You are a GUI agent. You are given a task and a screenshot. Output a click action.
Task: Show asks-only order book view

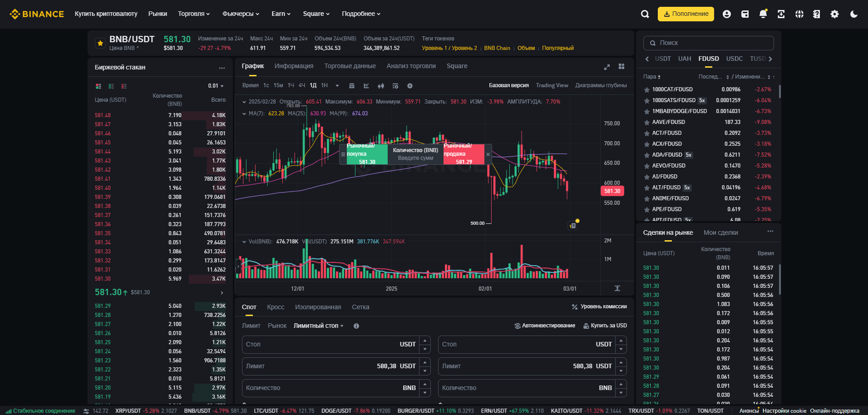[124, 86]
